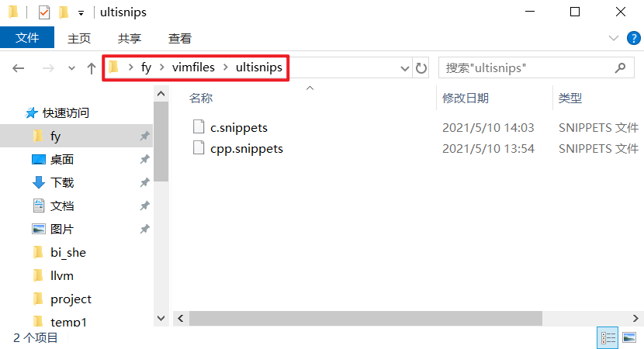The image size is (644, 349).
Task: Refresh the current folder view
Action: [421, 68]
